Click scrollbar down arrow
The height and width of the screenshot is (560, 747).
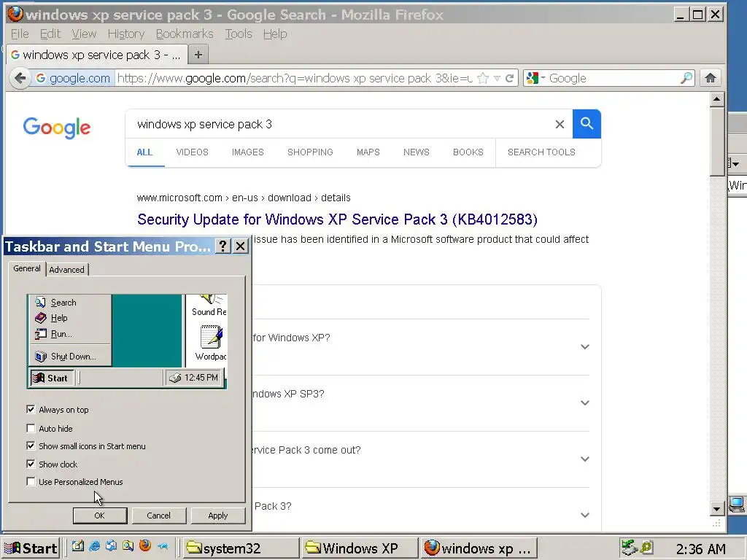[716, 508]
